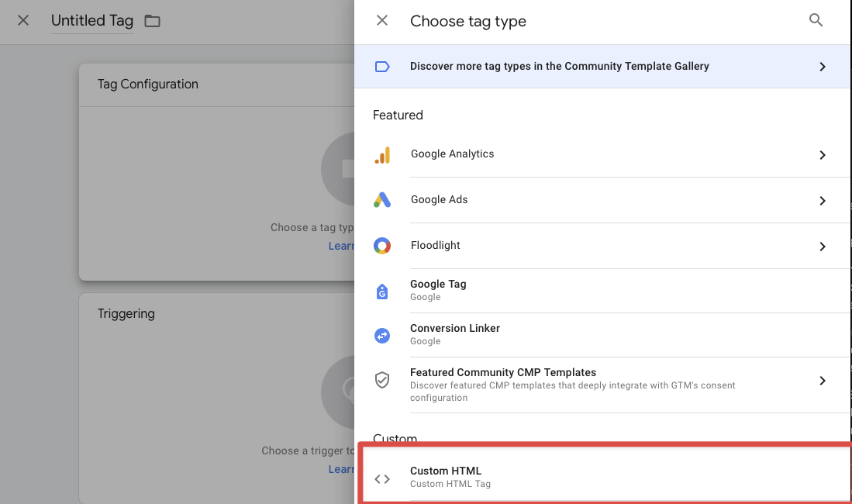Close the Choose tag type panel
Screen dimensions: 852x504
coord(381,20)
